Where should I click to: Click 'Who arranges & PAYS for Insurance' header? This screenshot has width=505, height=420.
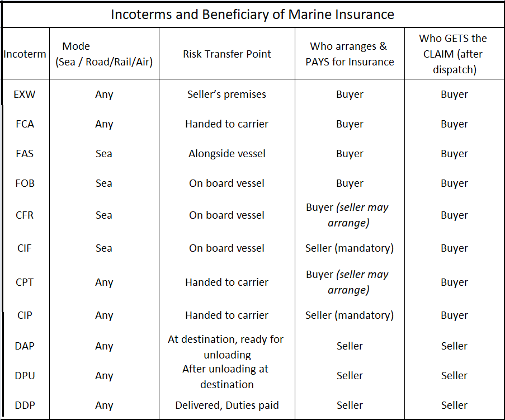click(x=350, y=54)
